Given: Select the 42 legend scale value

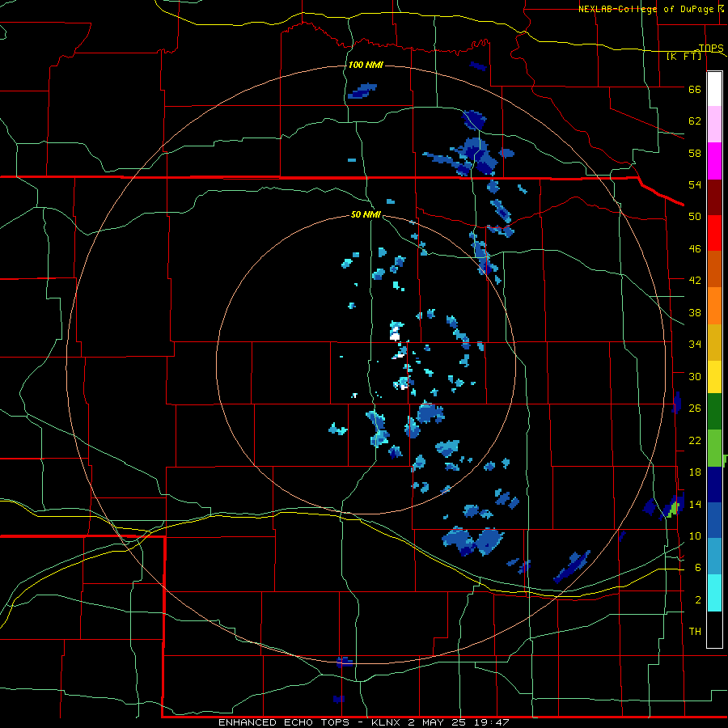Looking at the screenshot, I should click(x=695, y=281).
